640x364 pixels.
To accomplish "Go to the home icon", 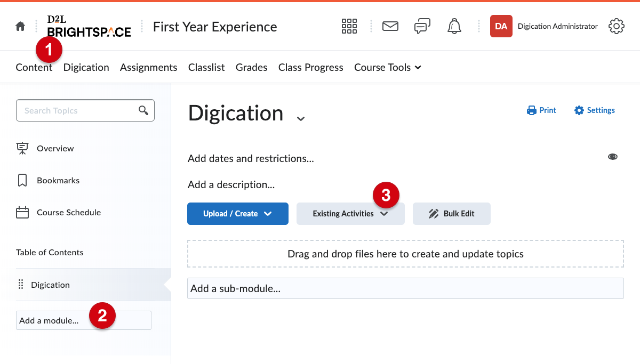I will (20, 26).
